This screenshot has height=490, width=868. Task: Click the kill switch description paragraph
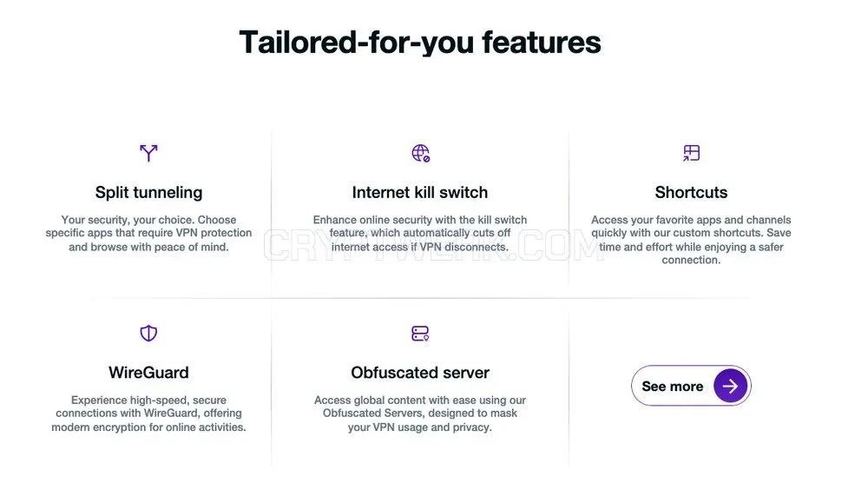419,234
